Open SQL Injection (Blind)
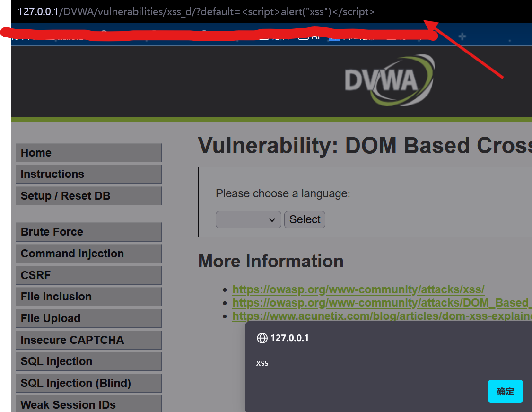Viewport: 532px width, 412px height. pyautogui.click(x=88, y=383)
